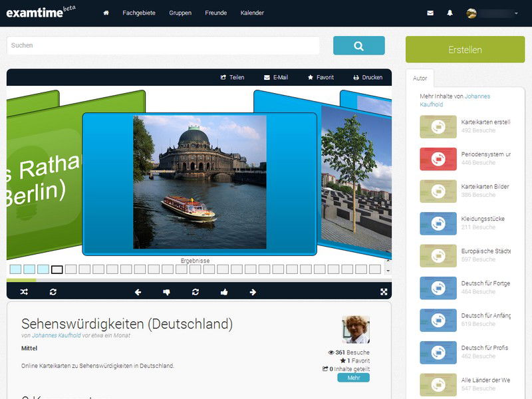Open Periodensystem deck red icon
This screenshot has width=532, height=399.
point(438,159)
